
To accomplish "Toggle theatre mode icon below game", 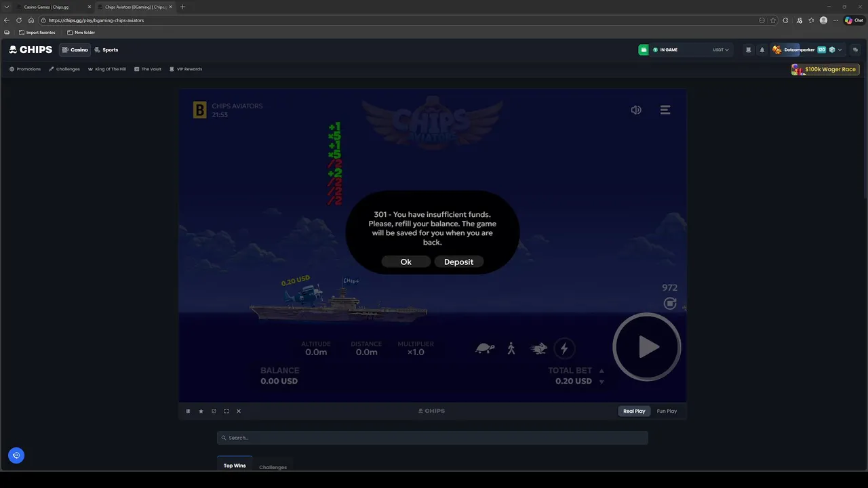I will point(188,411).
